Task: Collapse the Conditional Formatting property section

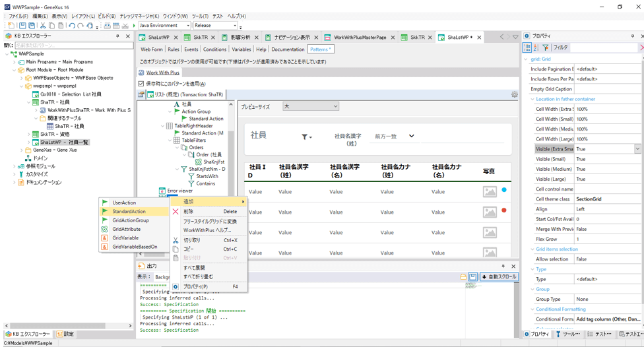Action: click(532, 309)
